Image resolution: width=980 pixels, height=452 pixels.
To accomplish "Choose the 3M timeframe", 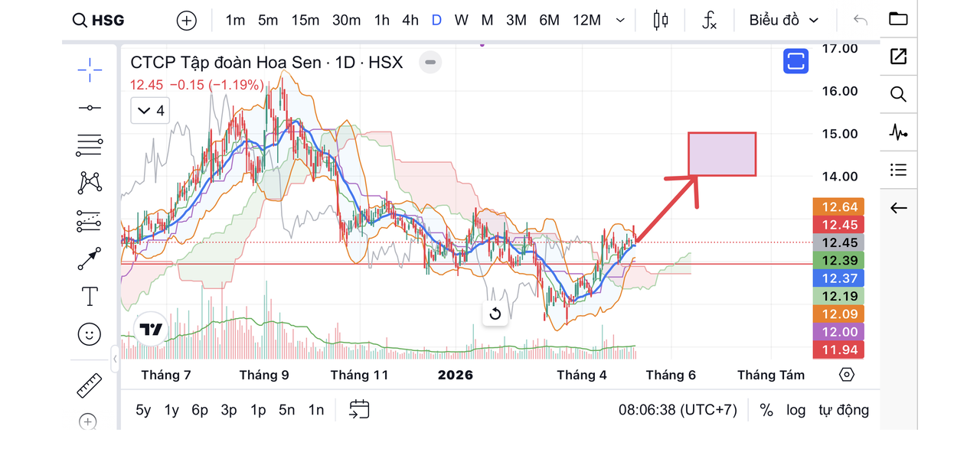I will [516, 21].
